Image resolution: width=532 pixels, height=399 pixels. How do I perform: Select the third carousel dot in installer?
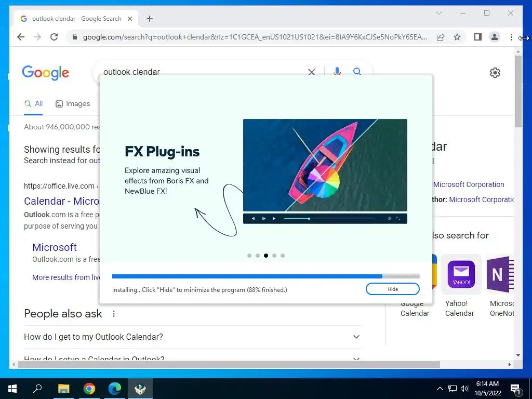266,256
